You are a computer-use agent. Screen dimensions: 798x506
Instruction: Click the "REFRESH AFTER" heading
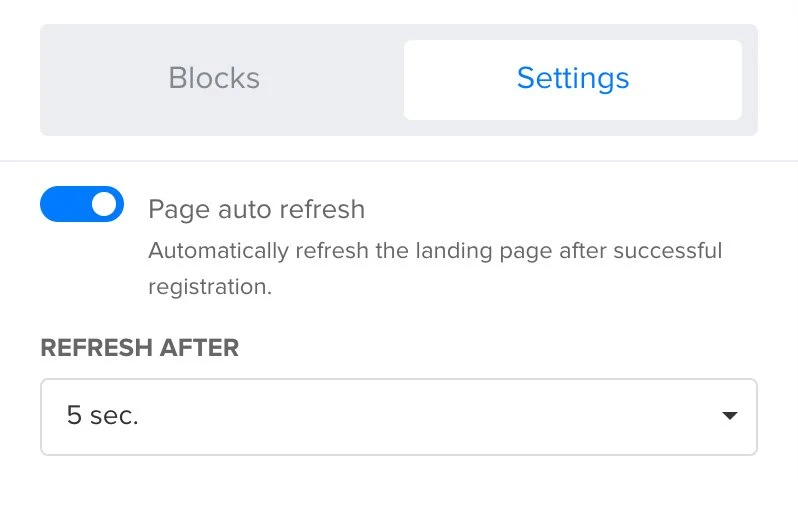pos(139,348)
